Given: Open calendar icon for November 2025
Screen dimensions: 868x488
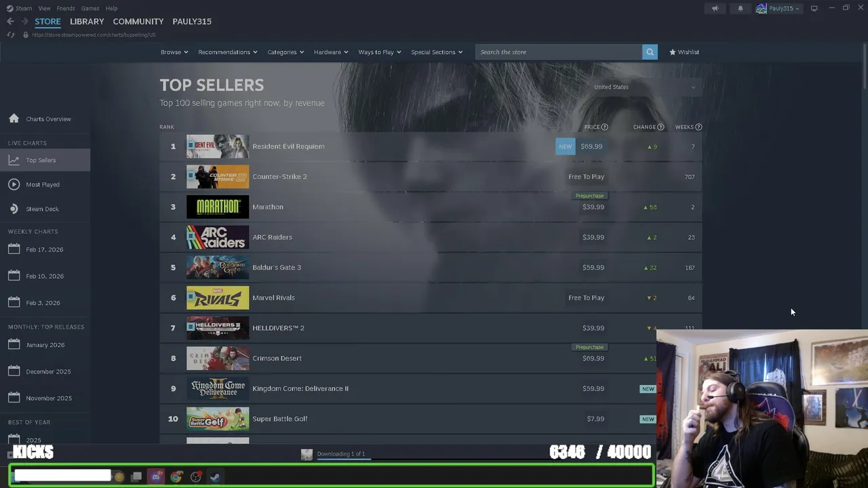Looking at the screenshot, I should pos(14,398).
